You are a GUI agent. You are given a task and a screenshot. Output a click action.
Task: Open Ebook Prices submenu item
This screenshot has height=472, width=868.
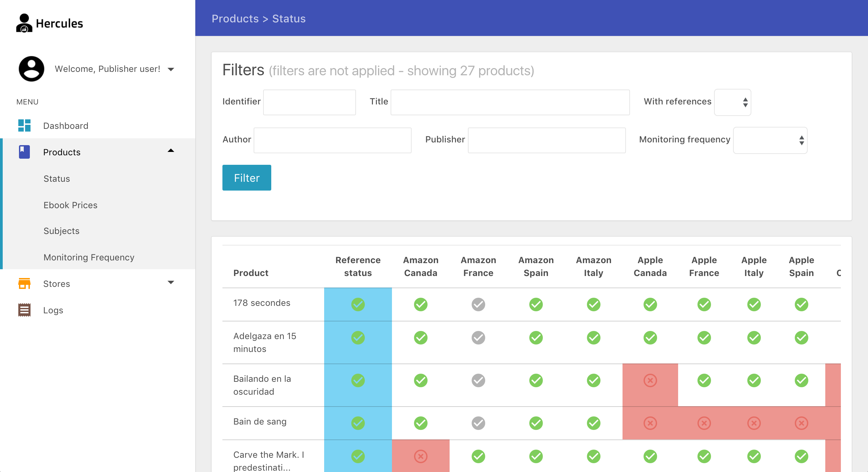pyautogui.click(x=71, y=205)
